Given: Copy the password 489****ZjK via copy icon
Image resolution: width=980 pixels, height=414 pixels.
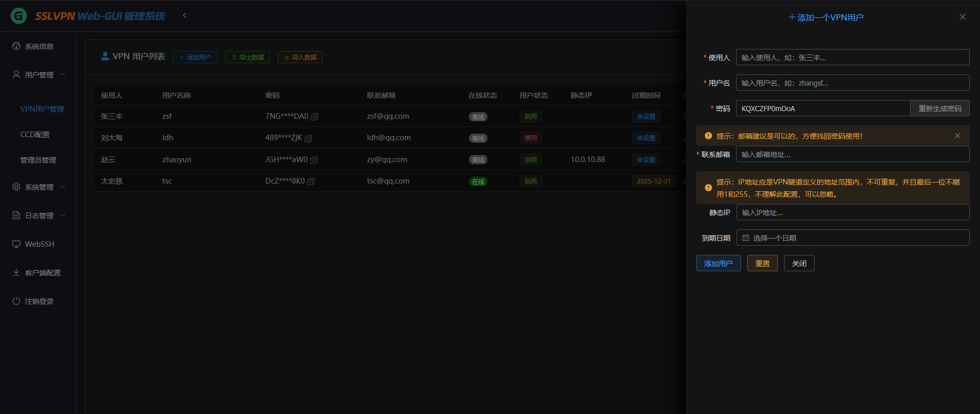Looking at the screenshot, I should coord(308,138).
